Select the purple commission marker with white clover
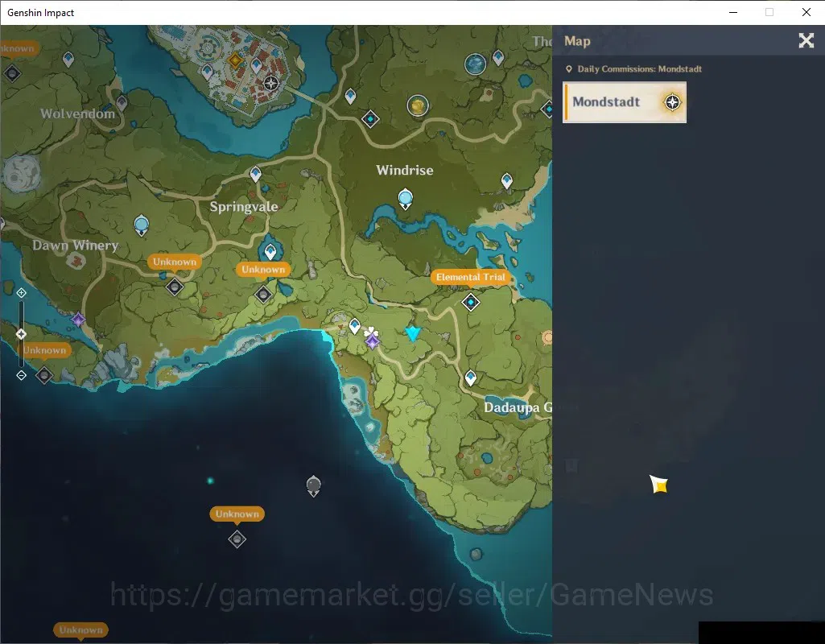The height and width of the screenshot is (644, 825). pyautogui.click(x=372, y=338)
